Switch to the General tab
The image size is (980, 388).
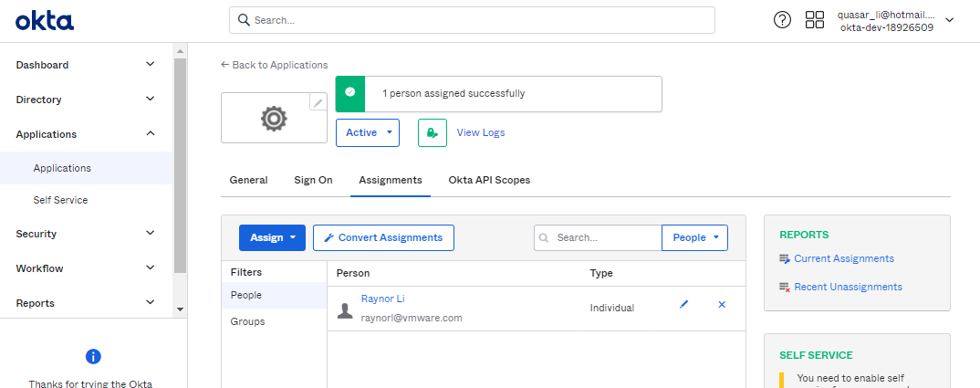coord(249,180)
